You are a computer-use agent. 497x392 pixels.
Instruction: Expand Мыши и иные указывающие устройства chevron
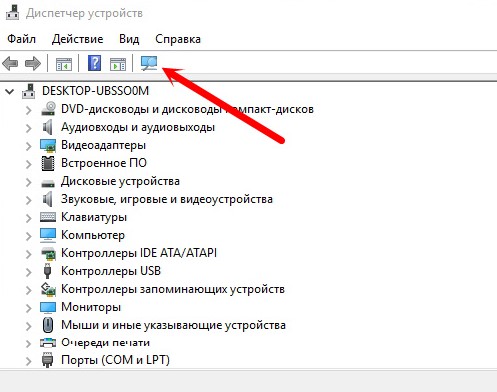pyautogui.click(x=29, y=326)
